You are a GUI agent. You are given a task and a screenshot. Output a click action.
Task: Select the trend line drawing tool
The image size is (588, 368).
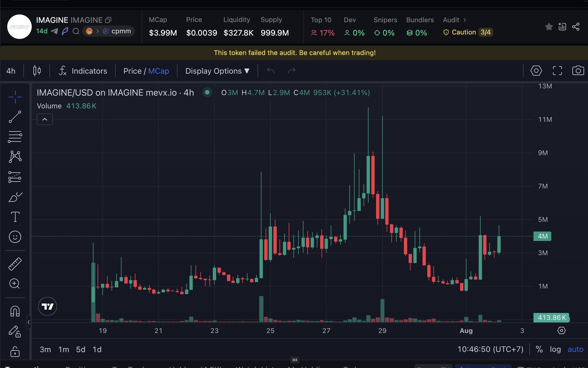tap(15, 117)
